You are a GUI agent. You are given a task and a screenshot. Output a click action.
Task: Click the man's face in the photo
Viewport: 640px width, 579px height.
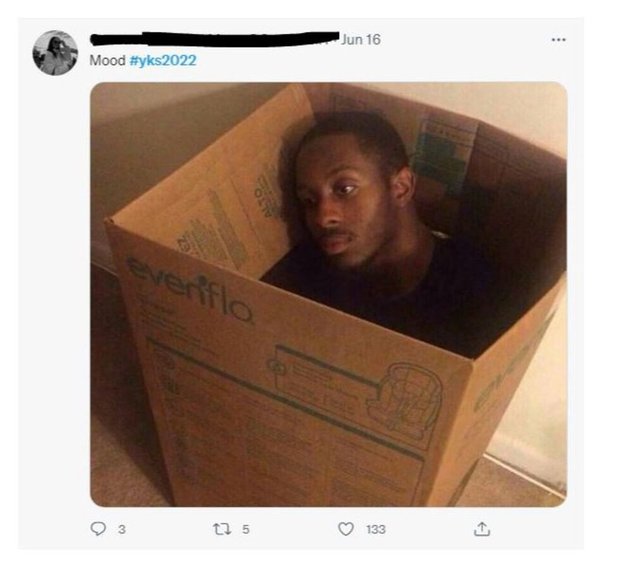[x=347, y=196]
